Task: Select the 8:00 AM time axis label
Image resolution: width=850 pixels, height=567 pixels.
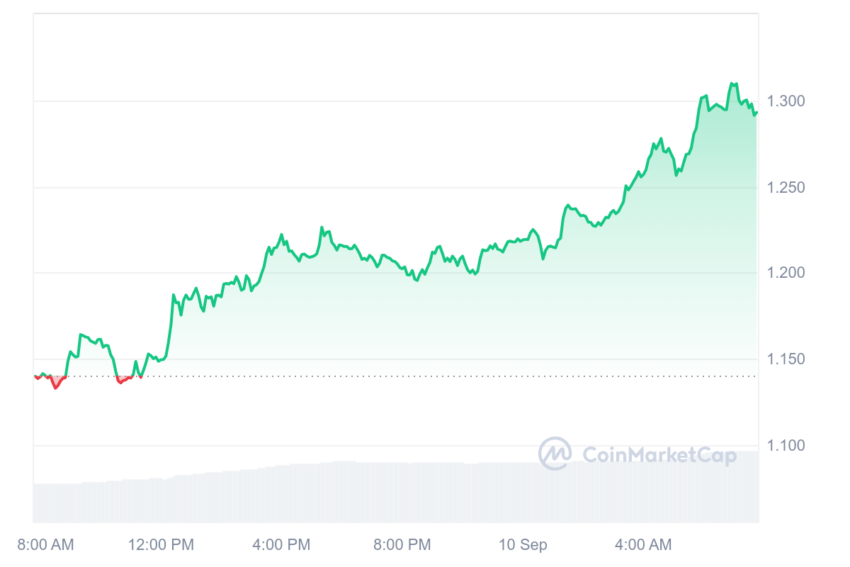Action: [46, 544]
